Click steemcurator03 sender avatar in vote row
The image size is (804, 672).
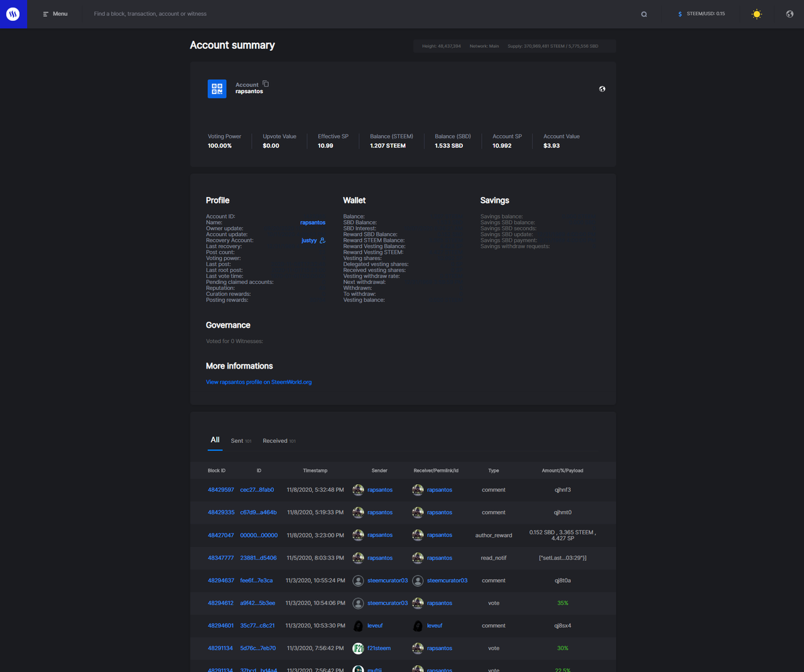tap(358, 603)
